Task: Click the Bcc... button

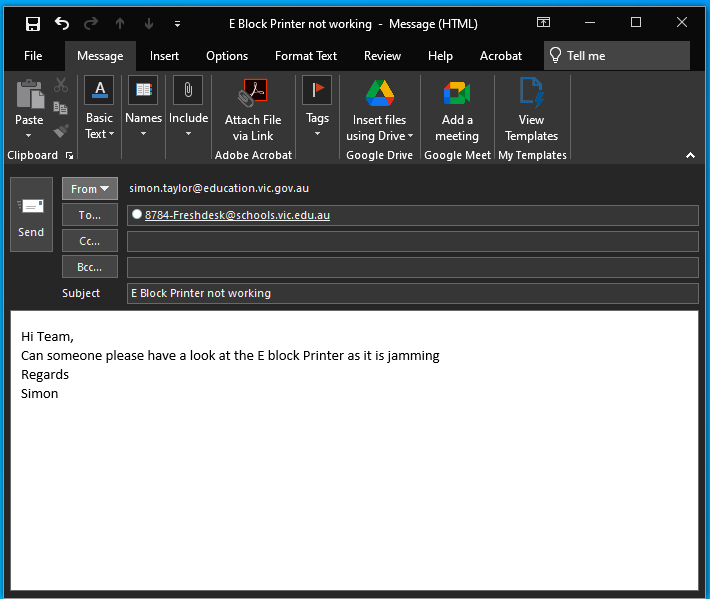Action: coord(90,267)
